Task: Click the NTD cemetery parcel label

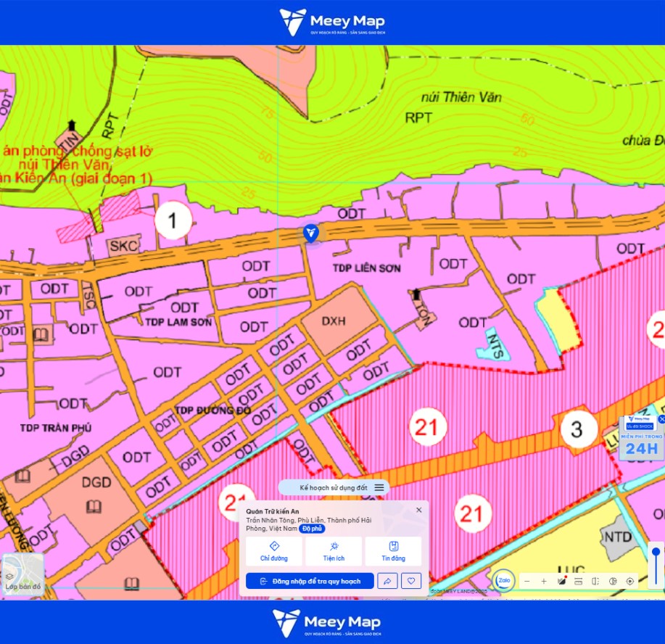Action: point(618,537)
